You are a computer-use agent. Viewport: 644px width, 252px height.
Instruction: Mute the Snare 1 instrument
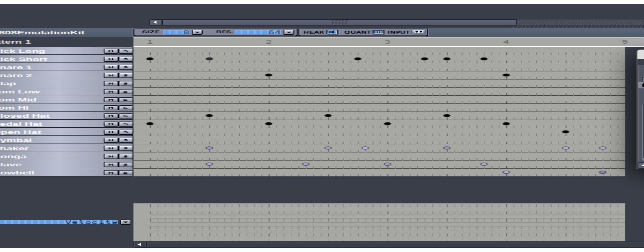pyautogui.click(x=111, y=67)
